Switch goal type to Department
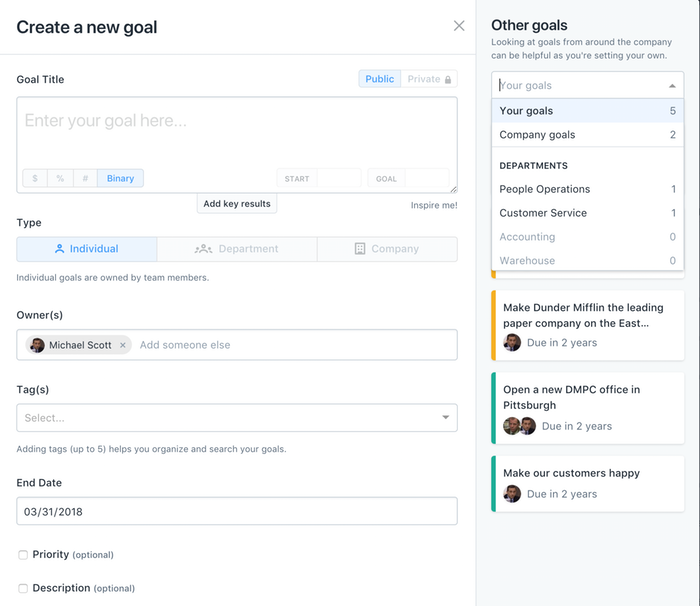This screenshot has width=700, height=606. click(237, 249)
